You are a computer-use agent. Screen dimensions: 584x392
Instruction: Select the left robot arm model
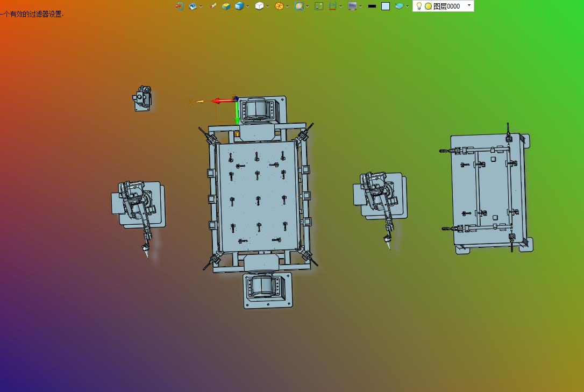[138, 209]
